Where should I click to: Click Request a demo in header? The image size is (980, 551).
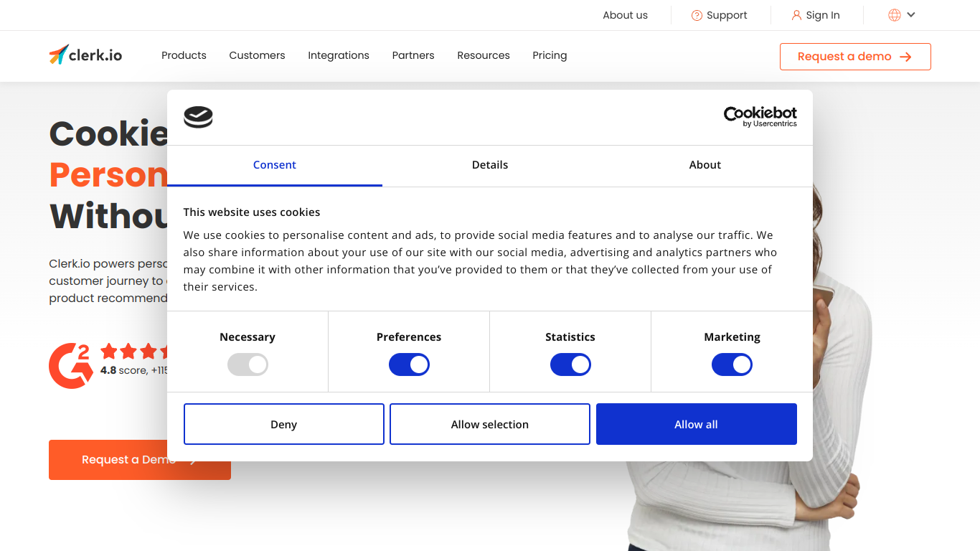point(855,57)
